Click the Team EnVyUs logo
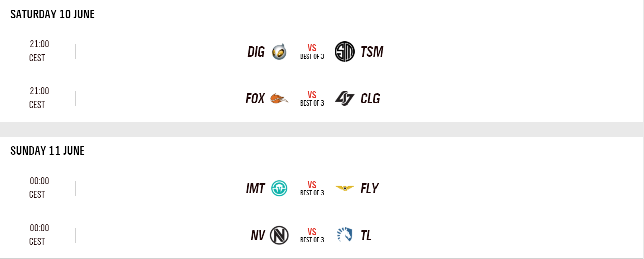This screenshot has height=259, width=644. click(279, 235)
